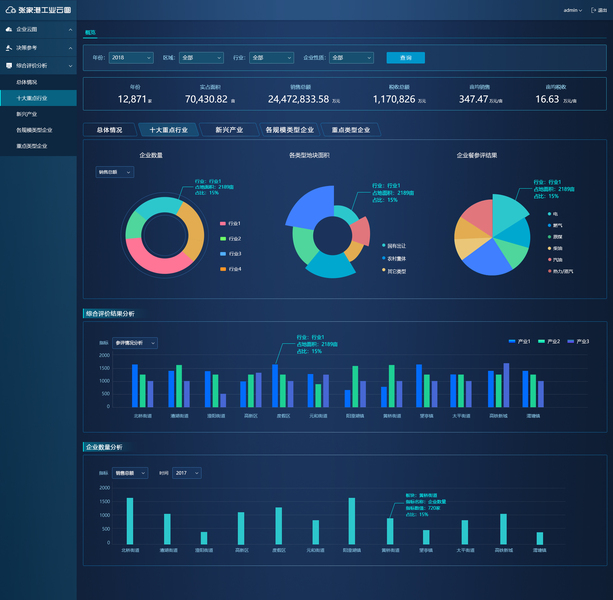Viewport: 613px width, 600px height.
Task: Switch to the 总体情况 tab
Action: point(110,130)
